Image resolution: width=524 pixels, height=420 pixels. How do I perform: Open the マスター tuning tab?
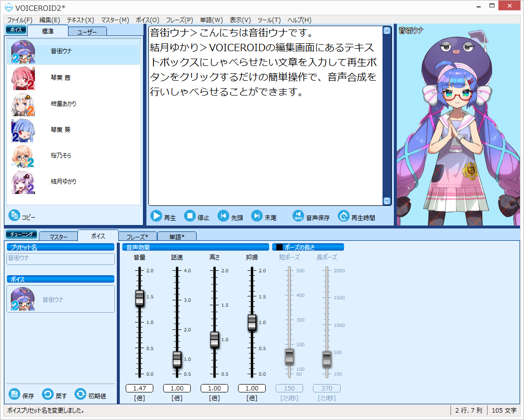click(59, 237)
